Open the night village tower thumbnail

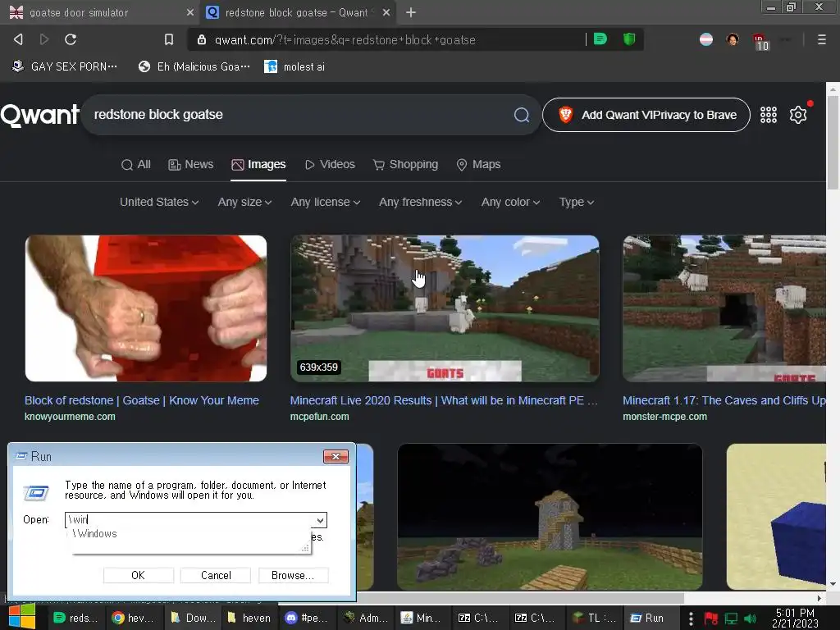[550, 517]
